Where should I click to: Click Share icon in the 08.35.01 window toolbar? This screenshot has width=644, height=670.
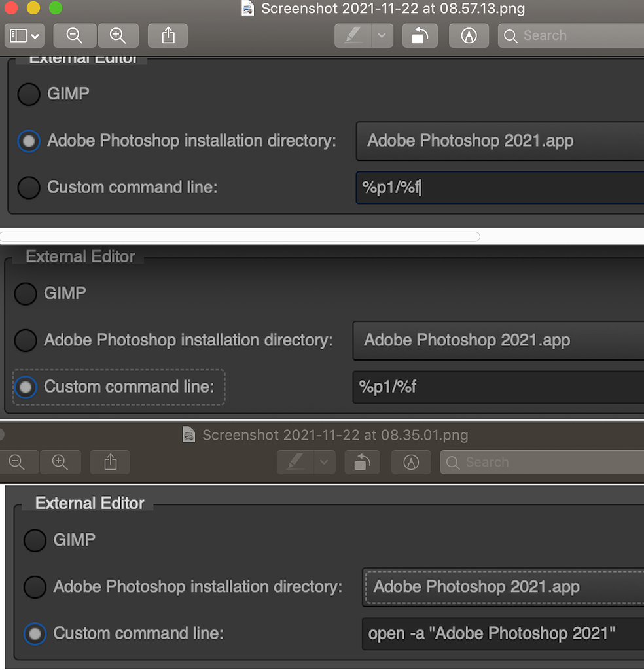pyautogui.click(x=110, y=463)
